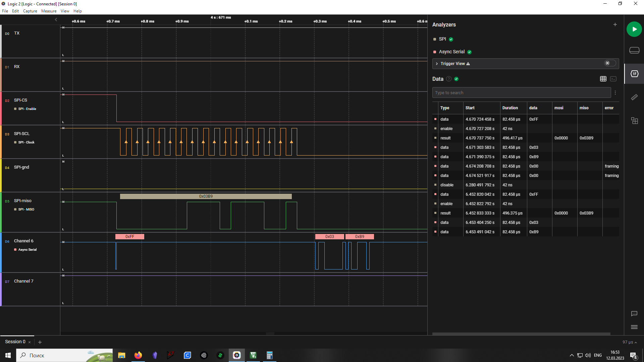Open device settings panel icon

click(634, 50)
